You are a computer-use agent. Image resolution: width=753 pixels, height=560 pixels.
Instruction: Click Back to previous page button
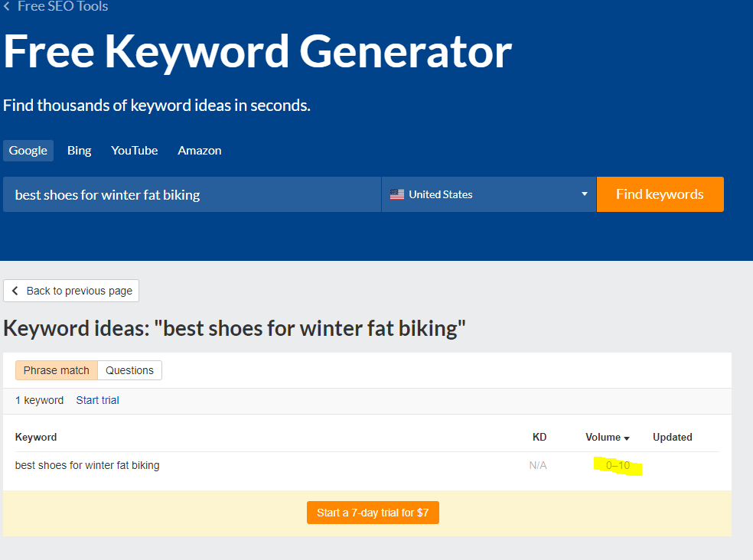[71, 291]
